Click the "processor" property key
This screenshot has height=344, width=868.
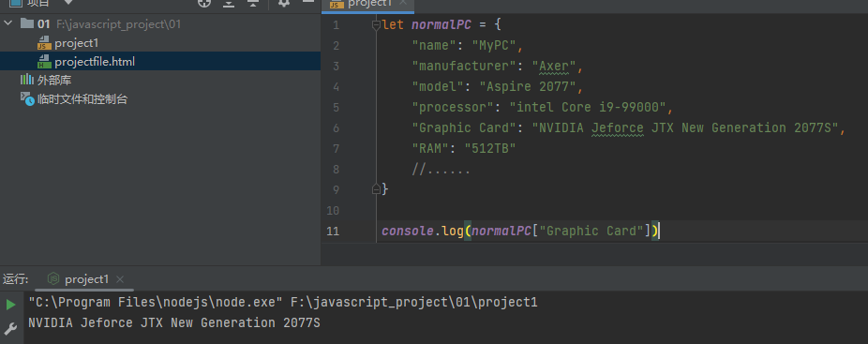[452, 108]
